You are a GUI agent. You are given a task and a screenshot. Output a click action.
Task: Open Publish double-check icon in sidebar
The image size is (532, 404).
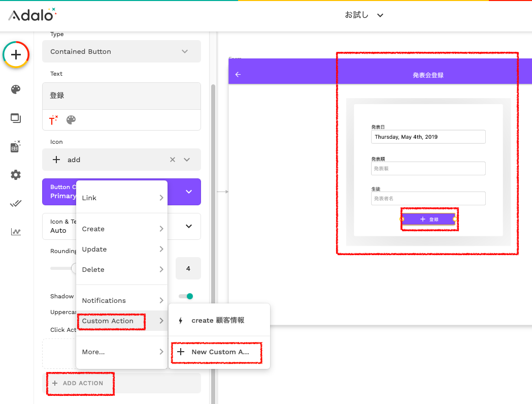(x=16, y=204)
